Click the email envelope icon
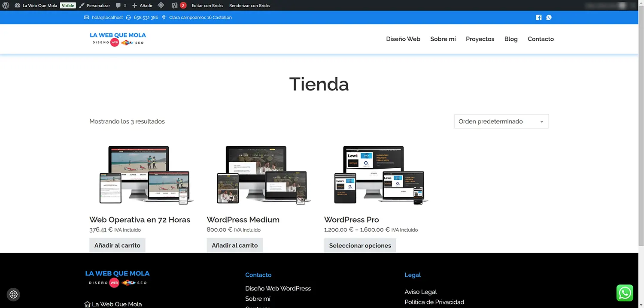The height and width of the screenshot is (308, 644). point(87,18)
